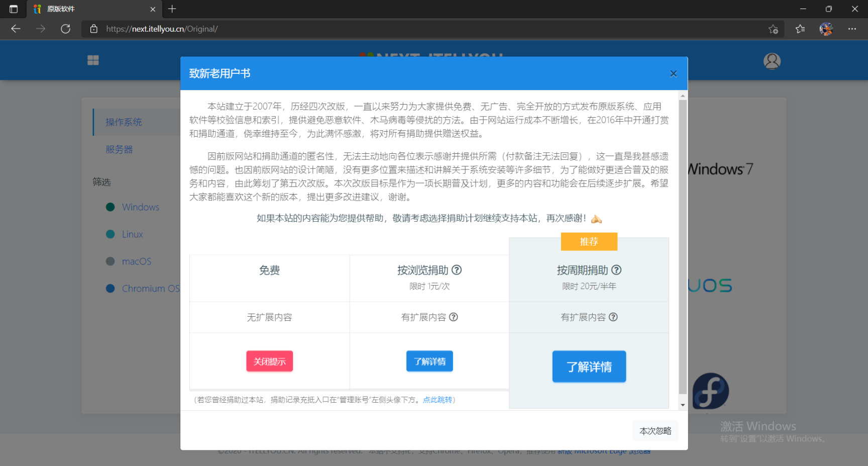
Task: Close the 原版软件 tab
Action: 153,9
